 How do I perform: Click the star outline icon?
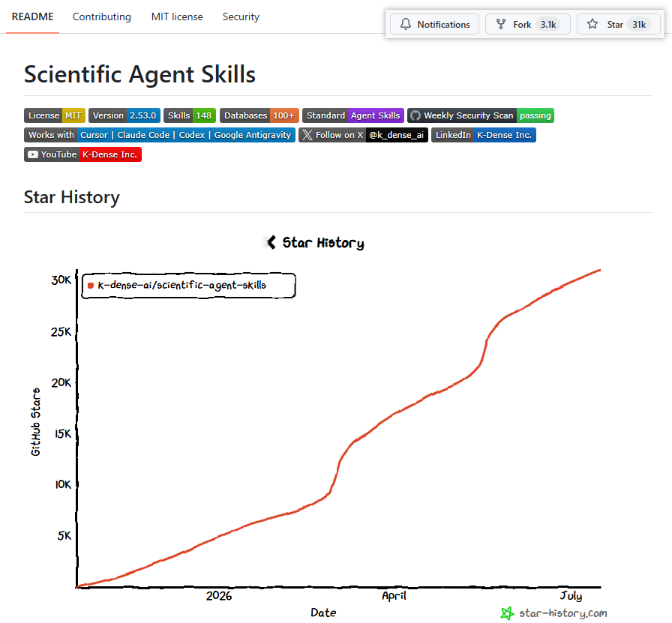tap(592, 24)
